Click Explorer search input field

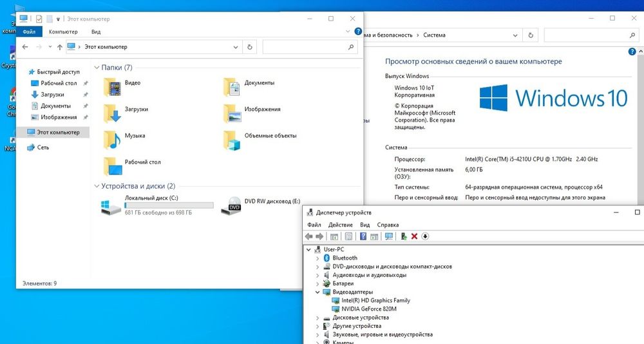coord(310,47)
